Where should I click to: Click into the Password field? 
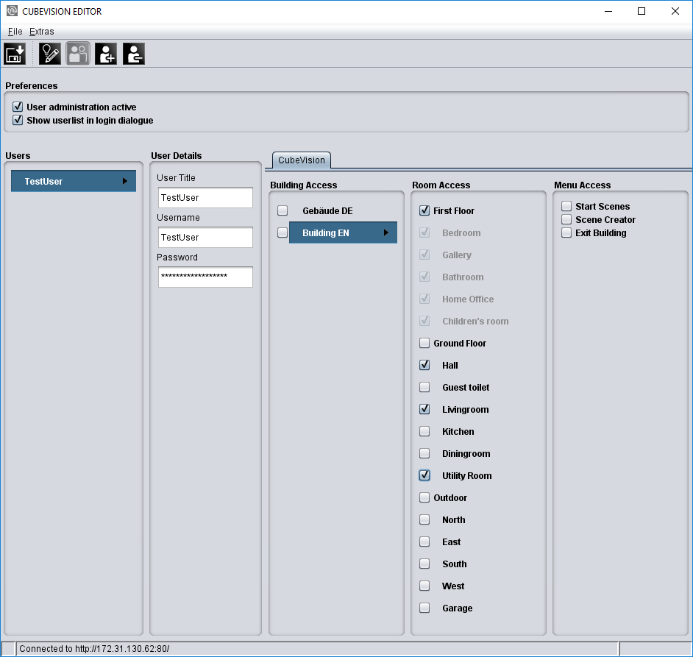click(x=205, y=277)
